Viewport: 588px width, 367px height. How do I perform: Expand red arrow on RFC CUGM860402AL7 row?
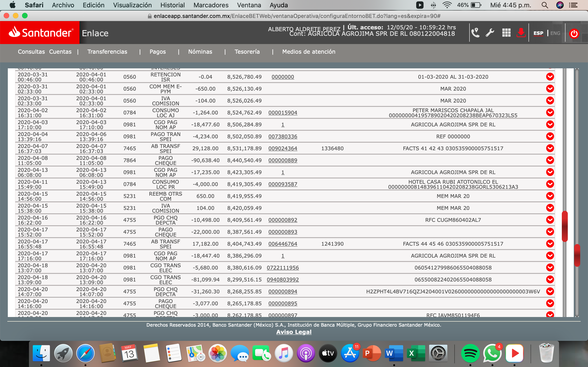tap(550, 220)
